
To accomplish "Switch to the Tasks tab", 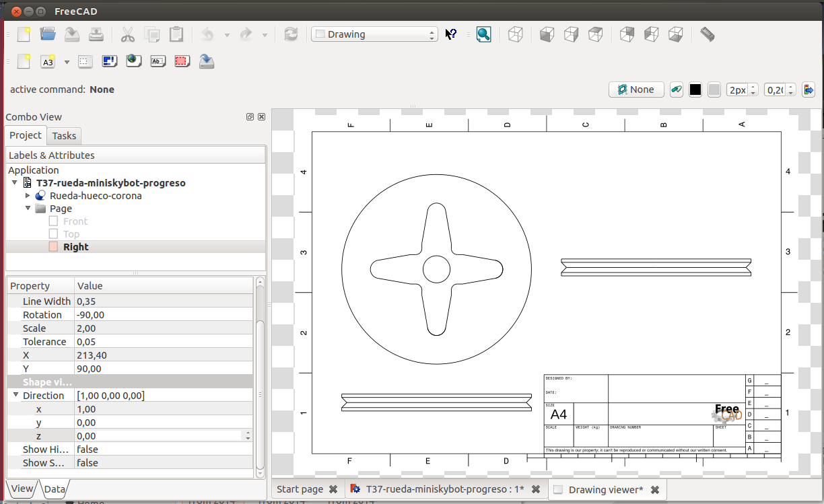I will click(64, 136).
